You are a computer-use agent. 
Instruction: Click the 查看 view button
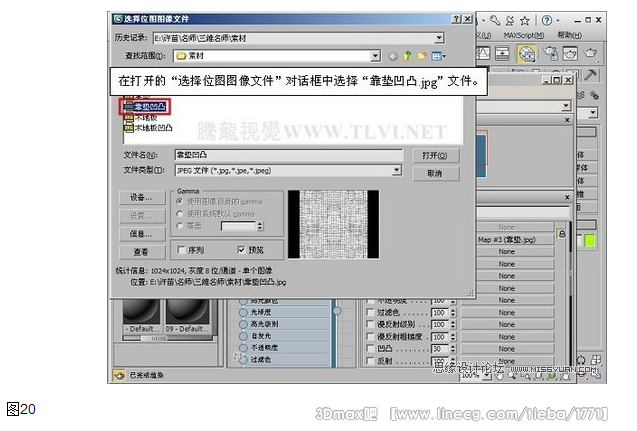[142, 252]
